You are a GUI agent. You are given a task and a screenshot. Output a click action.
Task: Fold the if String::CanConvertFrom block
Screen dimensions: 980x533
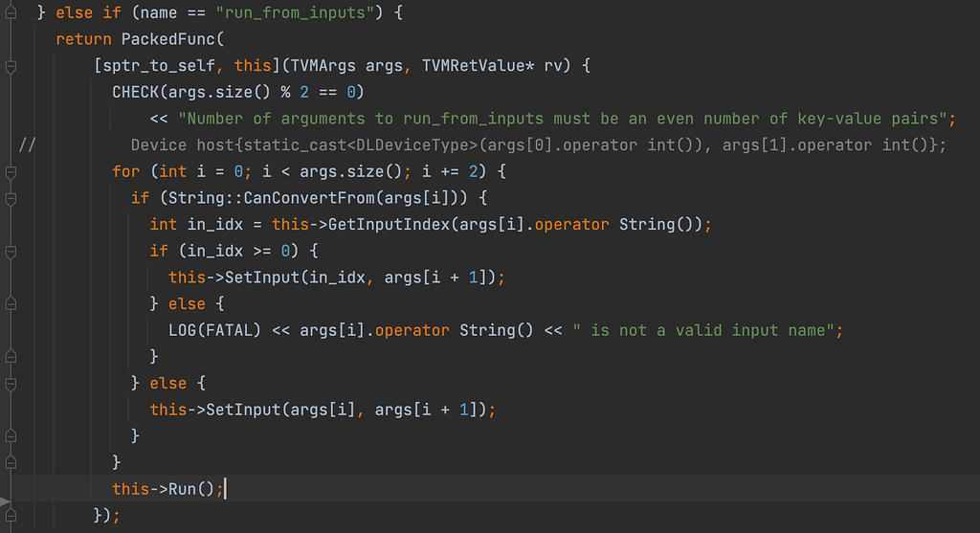tap(11, 199)
